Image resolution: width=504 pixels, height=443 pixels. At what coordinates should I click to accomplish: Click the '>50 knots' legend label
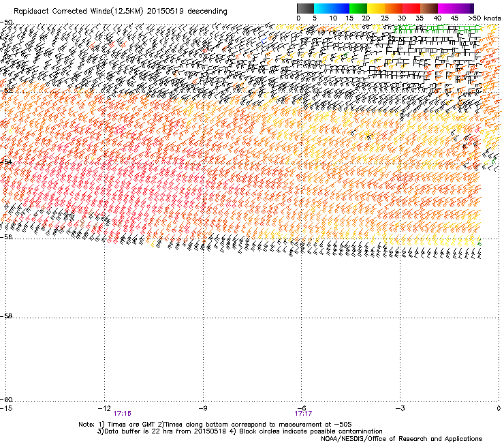pyautogui.click(x=484, y=18)
